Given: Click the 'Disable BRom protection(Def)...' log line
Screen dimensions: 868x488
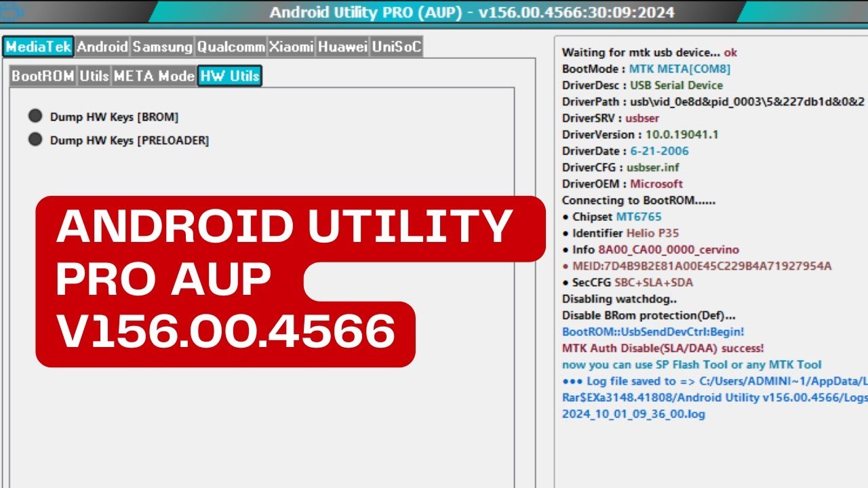Looking at the screenshot, I should coord(649,316).
